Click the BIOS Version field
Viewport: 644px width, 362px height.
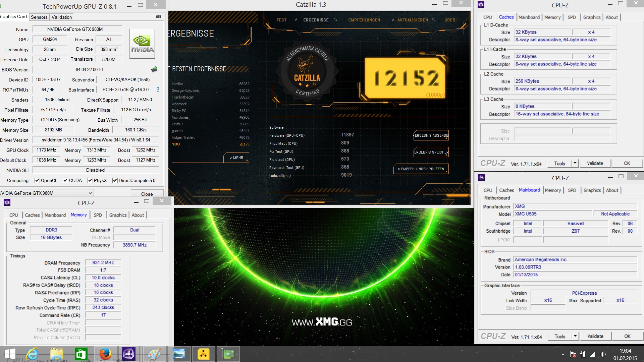tap(90, 69)
